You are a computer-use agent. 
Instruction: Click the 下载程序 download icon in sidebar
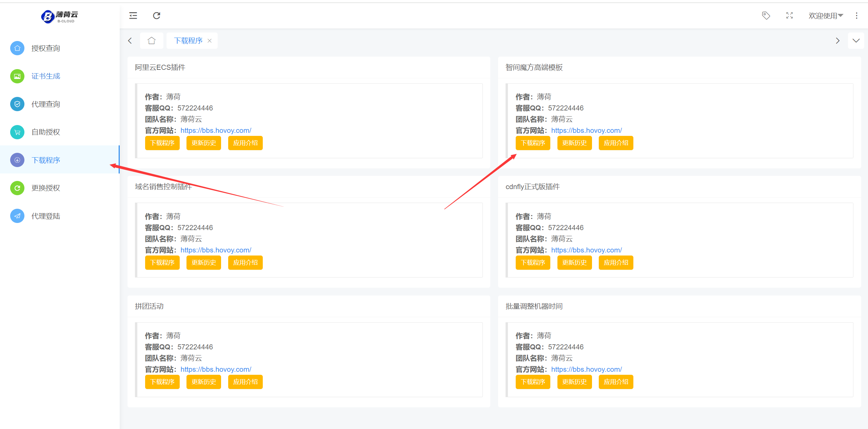click(x=17, y=160)
